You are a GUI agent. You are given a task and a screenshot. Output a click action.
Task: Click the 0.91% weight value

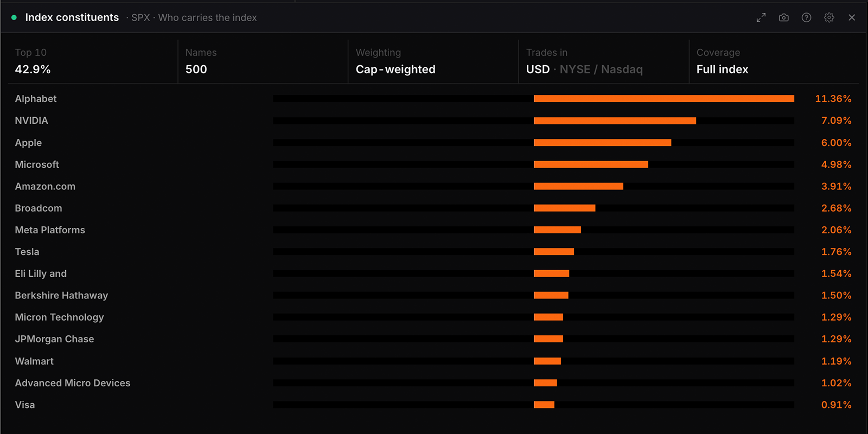point(836,405)
